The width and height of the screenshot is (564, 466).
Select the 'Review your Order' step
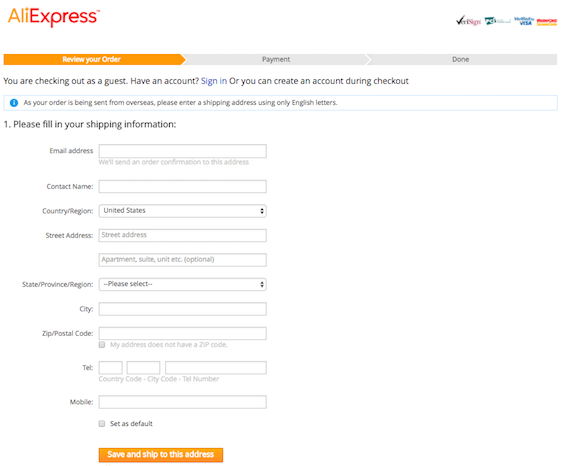point(92,59)
